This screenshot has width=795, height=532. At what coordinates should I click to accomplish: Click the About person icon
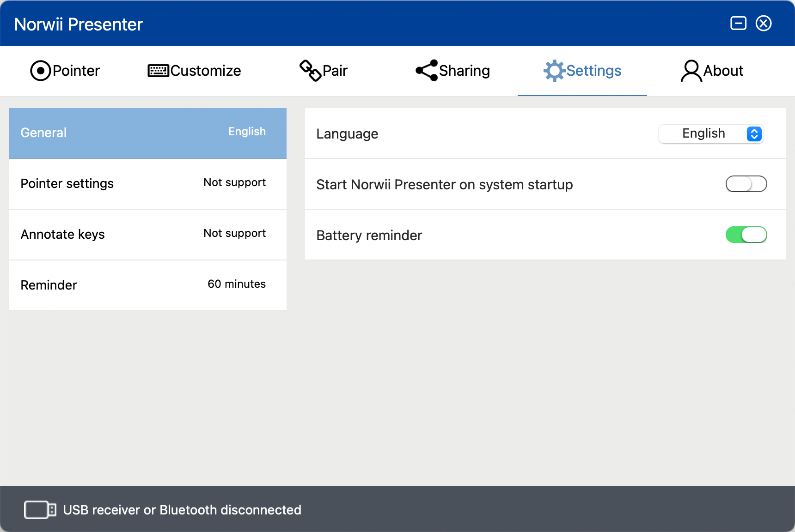pos(691,71)
